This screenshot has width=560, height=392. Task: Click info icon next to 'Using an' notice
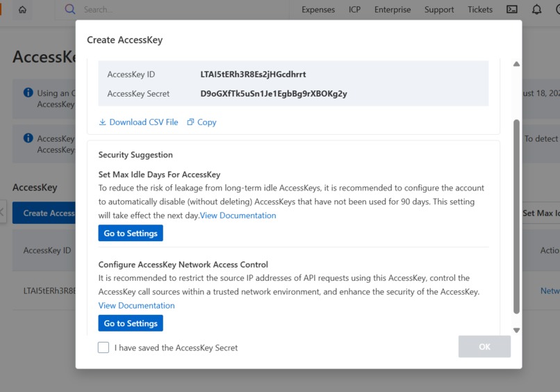point(28,92)
